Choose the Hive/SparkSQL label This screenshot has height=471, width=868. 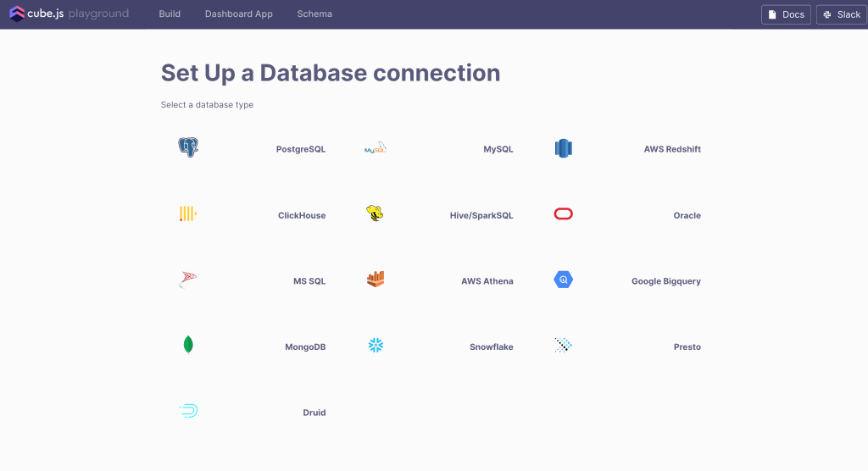click(481, 215)
